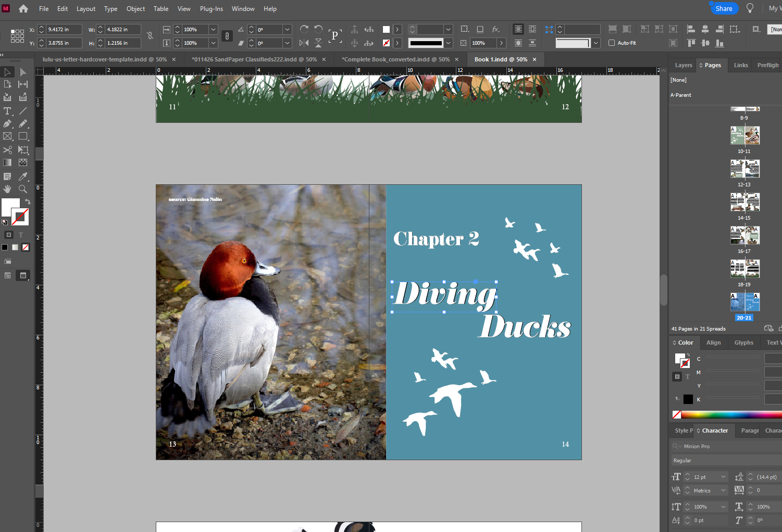Select the Page tool
This screenshot has height=532, width=782.
(8, 84)
